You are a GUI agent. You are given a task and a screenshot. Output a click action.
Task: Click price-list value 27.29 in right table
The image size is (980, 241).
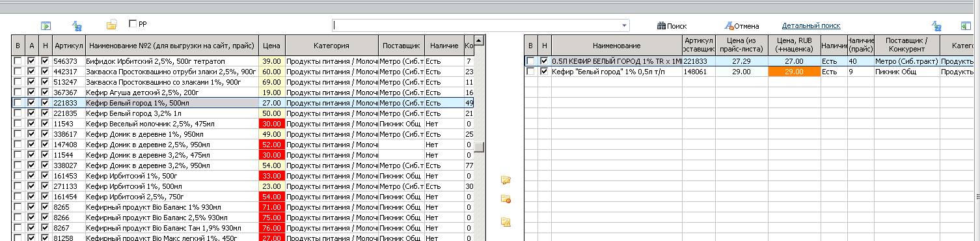[x=742, y=61]
